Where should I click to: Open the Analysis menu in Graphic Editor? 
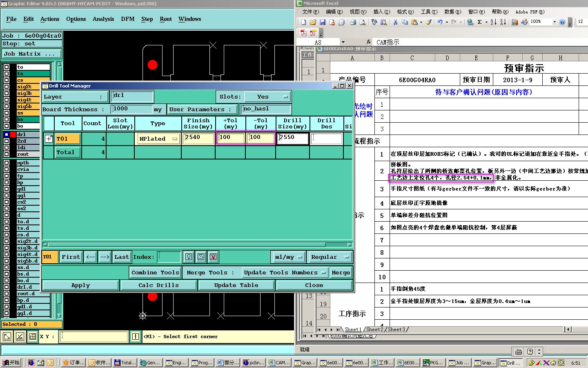103,19
